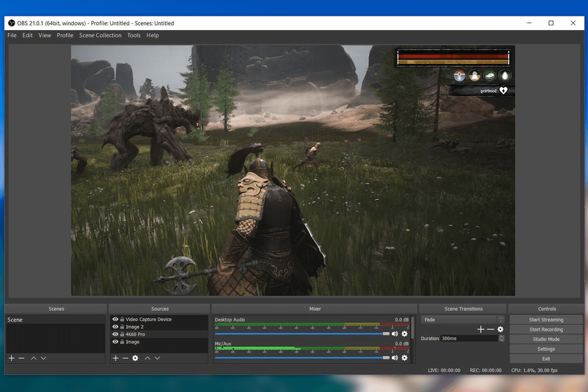588x392 pixels.
Task: Mute the Mic/Aux audio channel
Action: (395, 358)
